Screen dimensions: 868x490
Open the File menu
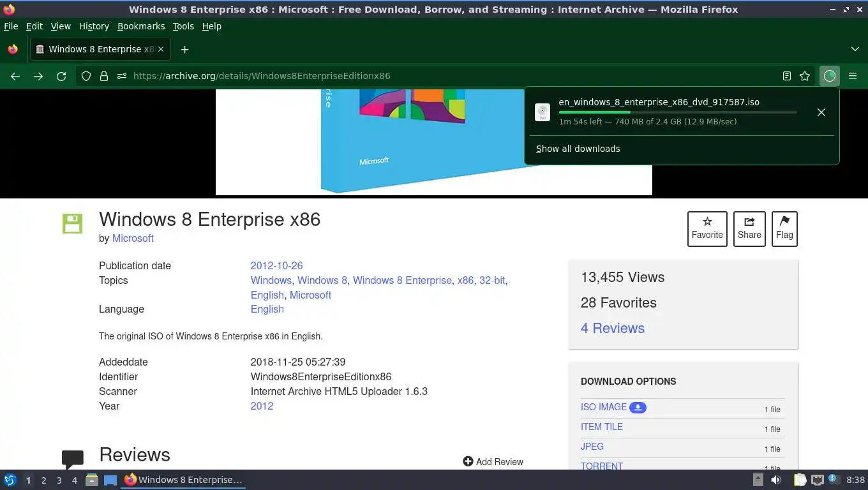pos(11,26)
